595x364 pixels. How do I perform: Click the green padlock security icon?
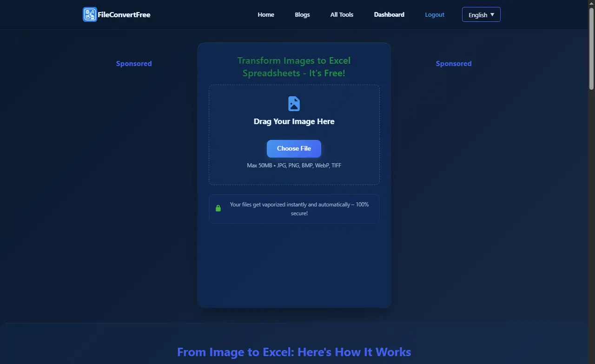pyautogui.click(x=218, y=208)
